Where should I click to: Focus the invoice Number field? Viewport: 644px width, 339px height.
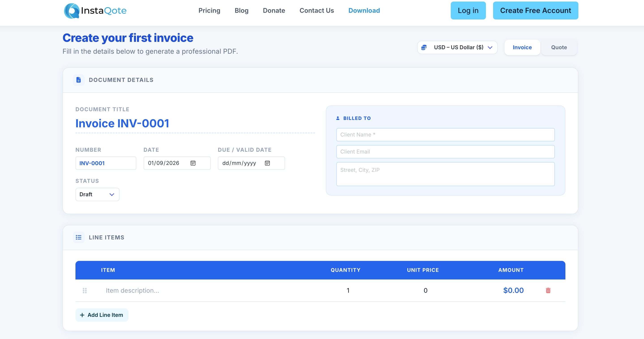point(106,163)
